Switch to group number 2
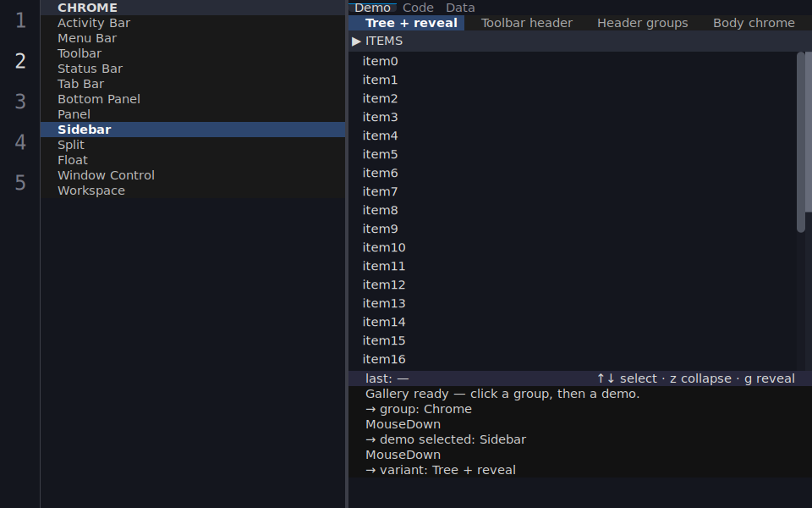Screen dimensions: 812x508 click(x=20, y=61)
